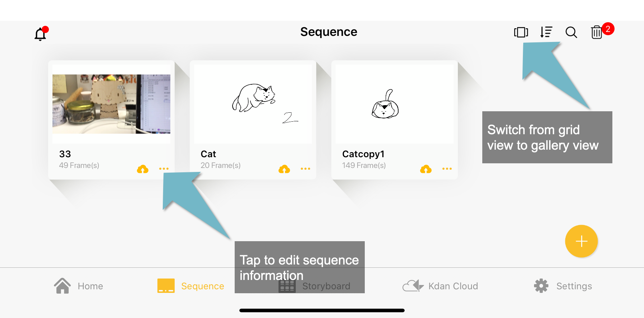Open the 33 sequence thumbnail
644x318 pixels.
(111, 104)
